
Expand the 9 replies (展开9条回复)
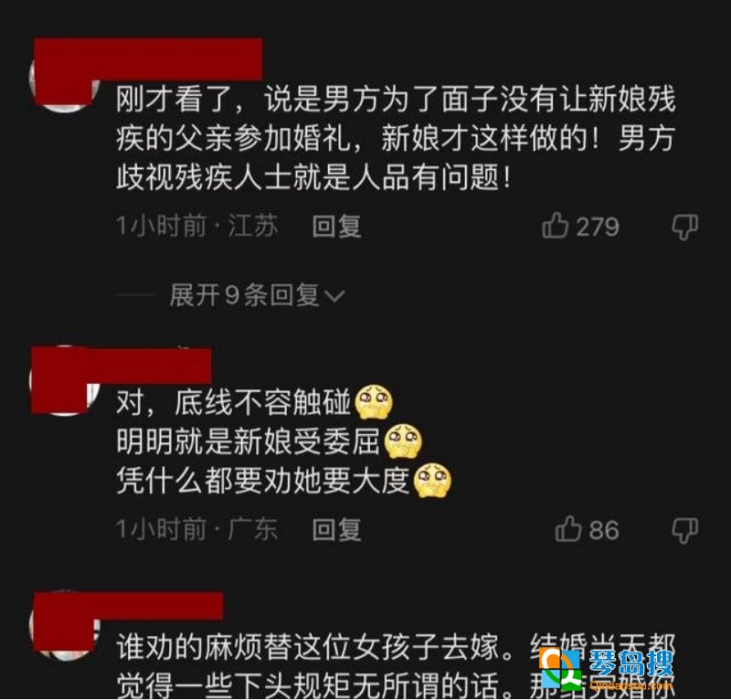[257, 295]
